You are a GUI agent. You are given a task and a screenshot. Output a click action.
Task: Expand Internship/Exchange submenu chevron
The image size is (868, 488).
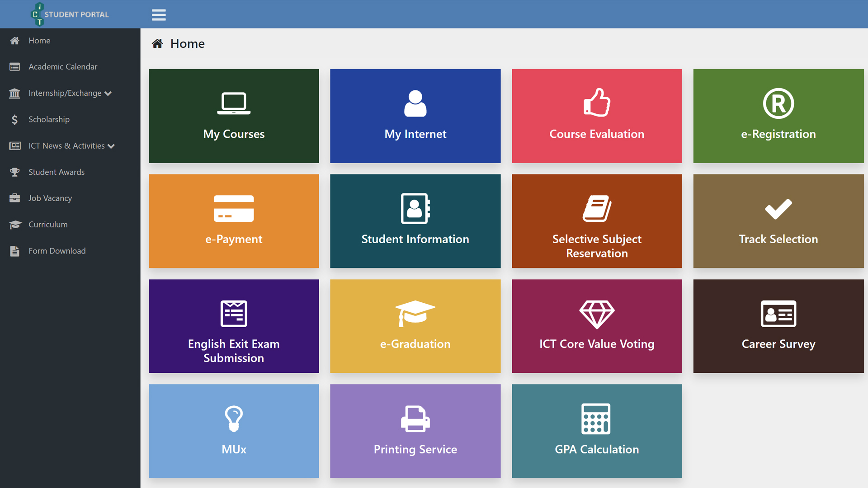click(x=108, y=94)
